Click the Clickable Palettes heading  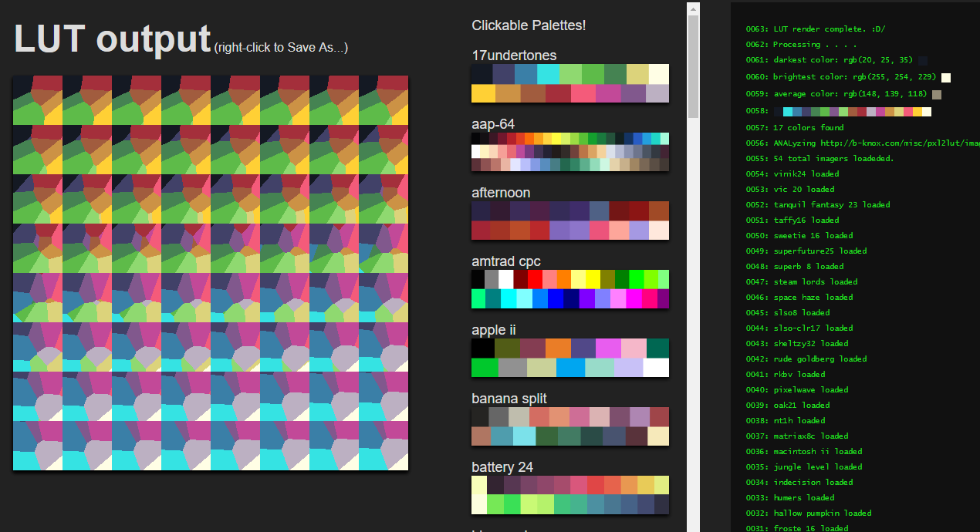tap(529, 25)
